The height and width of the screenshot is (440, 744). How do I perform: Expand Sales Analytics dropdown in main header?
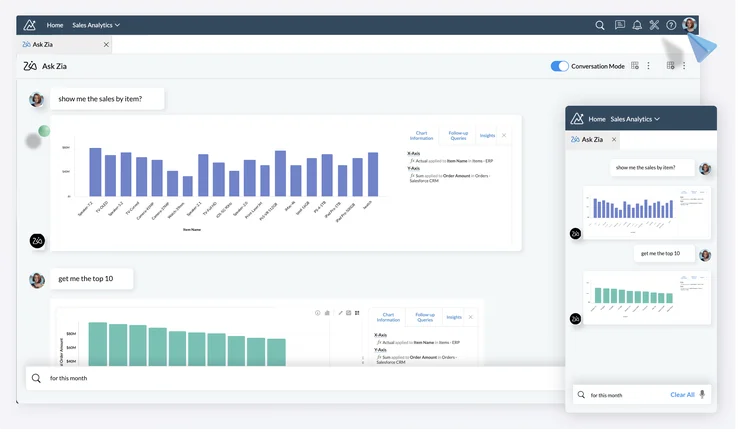pyautogui.click(x=96, y=25)
